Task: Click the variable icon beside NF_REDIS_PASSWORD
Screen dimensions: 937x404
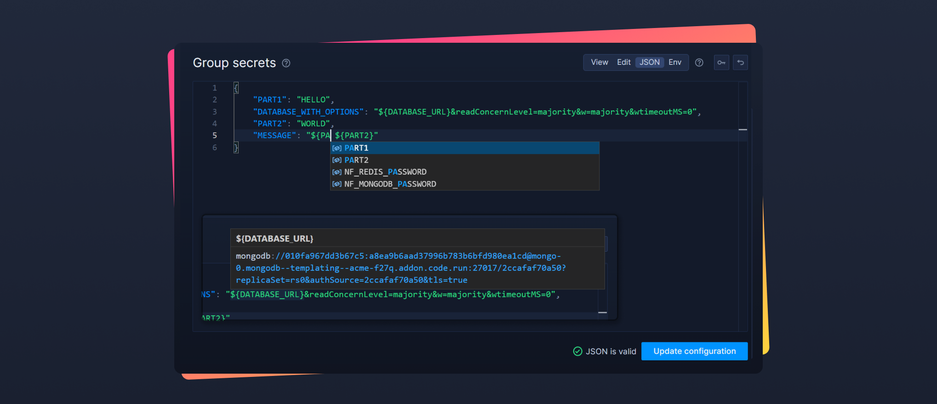Action: (x=337, y=172)
